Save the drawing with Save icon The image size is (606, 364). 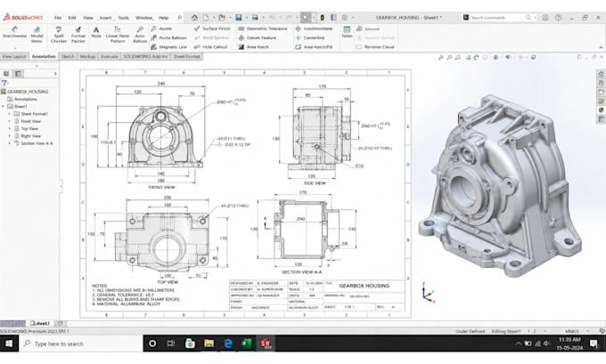click(239, 18)
